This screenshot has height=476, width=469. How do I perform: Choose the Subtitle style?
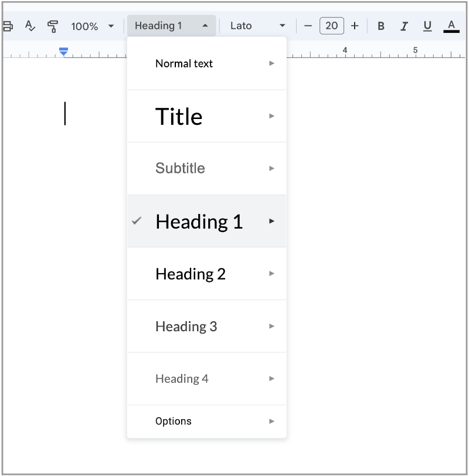tap(180, 168)
